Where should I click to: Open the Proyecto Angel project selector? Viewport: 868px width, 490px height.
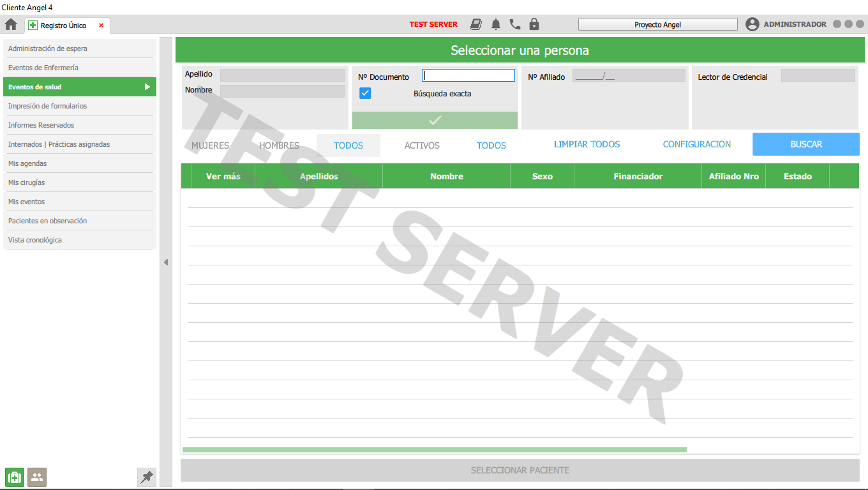pyautogui.click(x=657, y=25)
